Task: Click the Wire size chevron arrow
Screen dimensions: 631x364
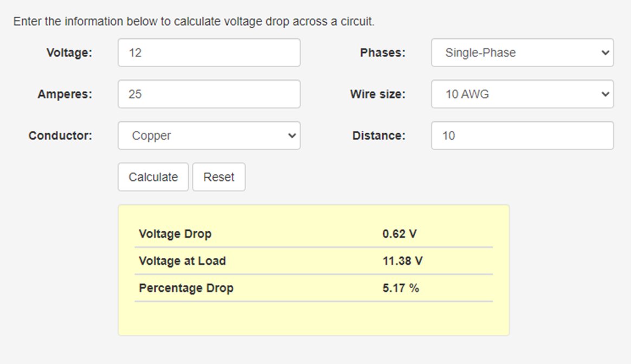Action: click(606, 94)
